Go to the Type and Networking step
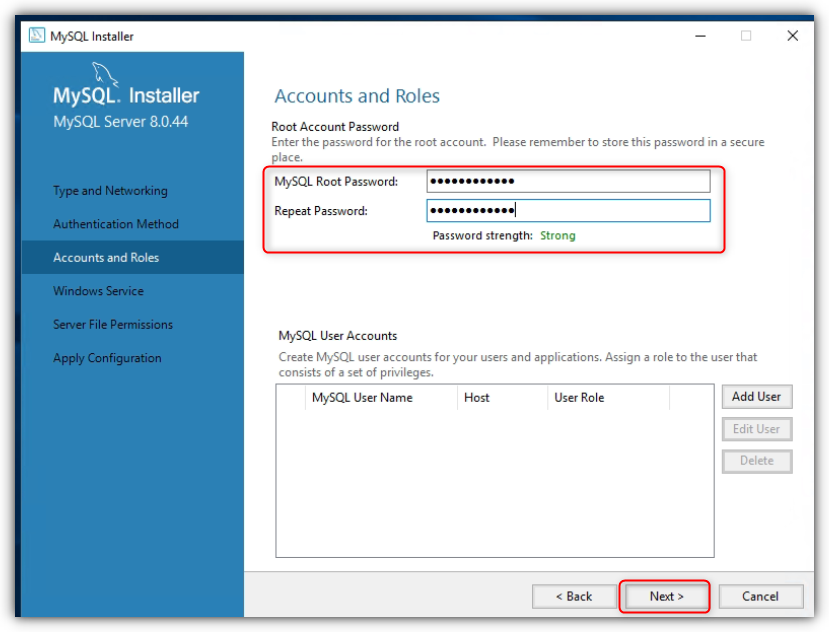Image resolution: width=829 pixels, height=632 pixels. tap(110, 190)
